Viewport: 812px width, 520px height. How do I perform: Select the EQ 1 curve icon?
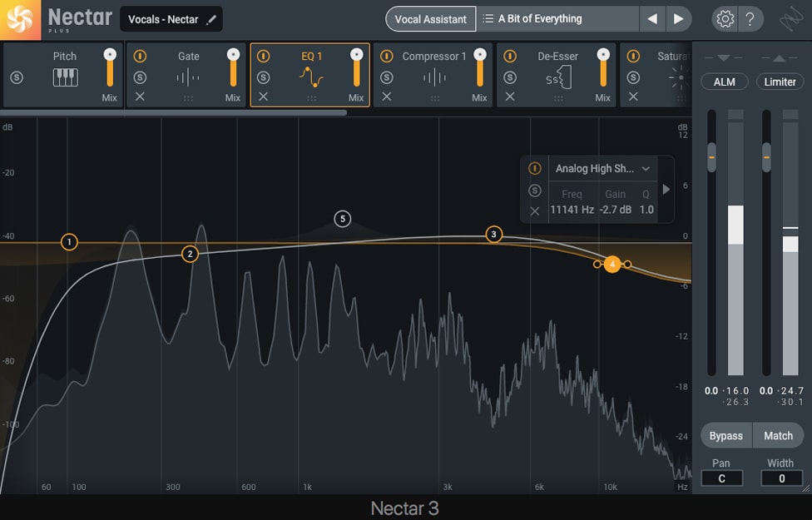(x=311, y=77)
